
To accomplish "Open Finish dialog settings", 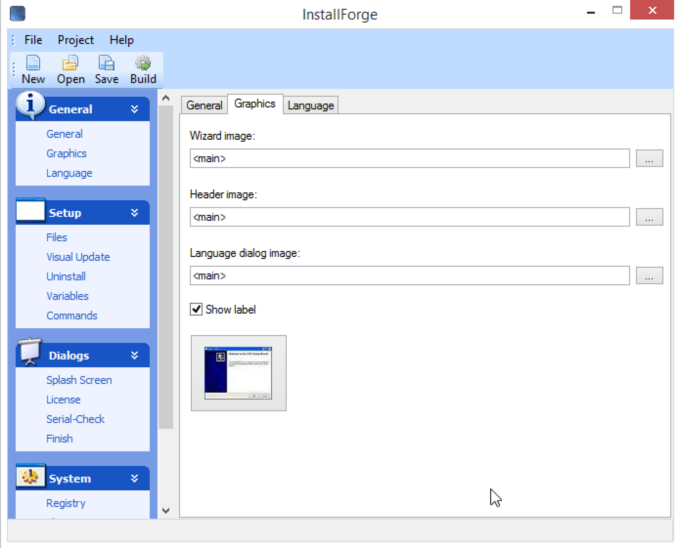I will click(x=59, y=439).
